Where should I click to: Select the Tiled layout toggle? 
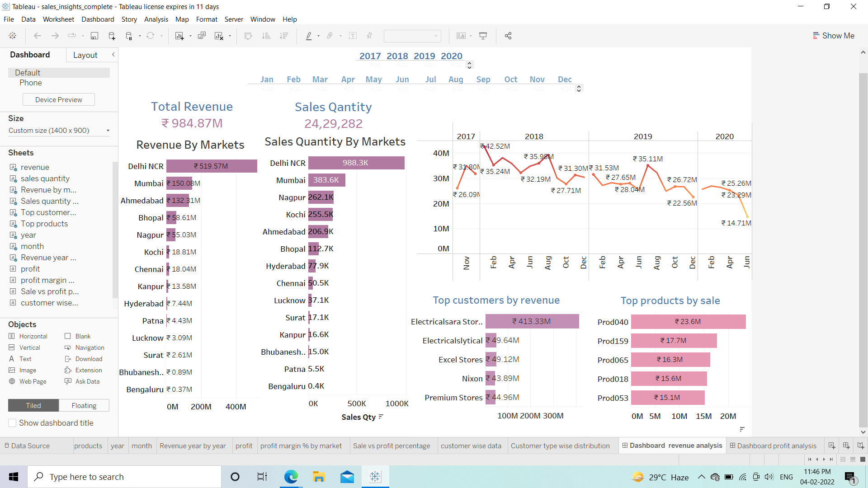[x=33, y=405]
